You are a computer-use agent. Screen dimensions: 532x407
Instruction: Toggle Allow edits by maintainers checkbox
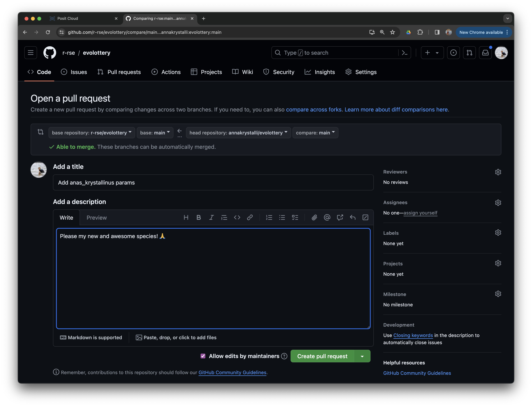click(203, 356)
